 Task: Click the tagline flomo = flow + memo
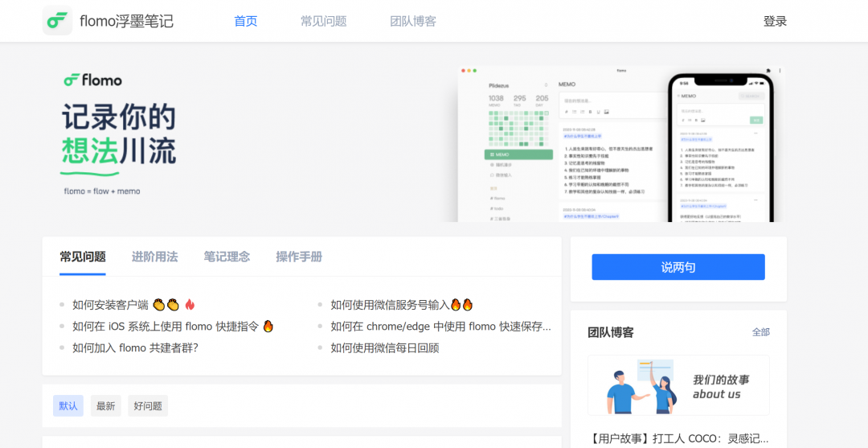point(102,191)
